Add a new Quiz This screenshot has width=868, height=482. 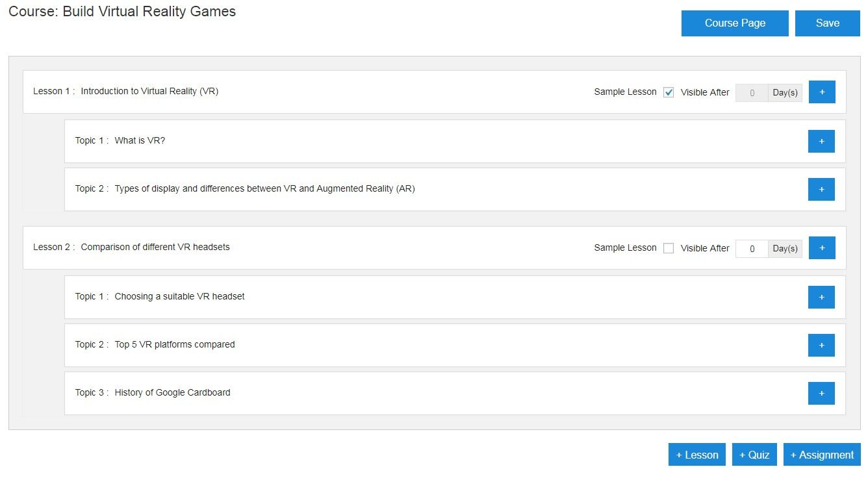coord(754,455)
